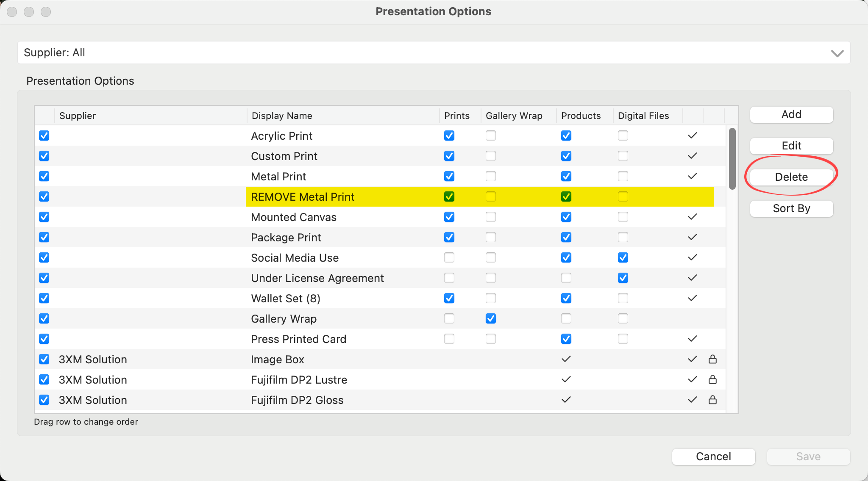Open the Sort By options
The height and width of the screenshot is (481, 868).
(791, 208)
